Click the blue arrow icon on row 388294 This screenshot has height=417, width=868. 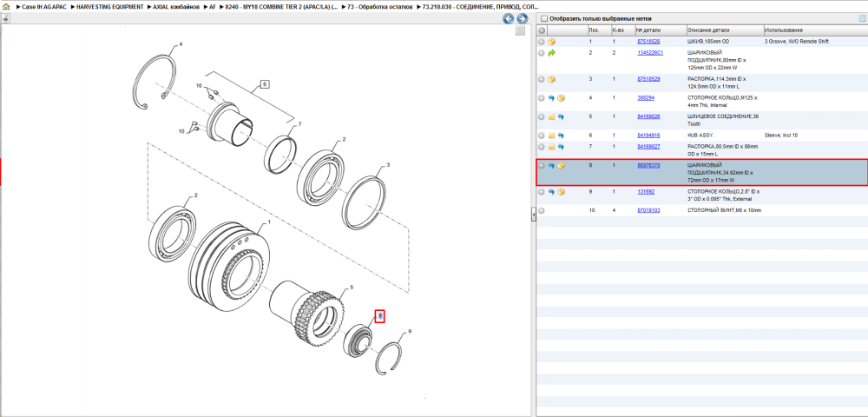[551, 98]
